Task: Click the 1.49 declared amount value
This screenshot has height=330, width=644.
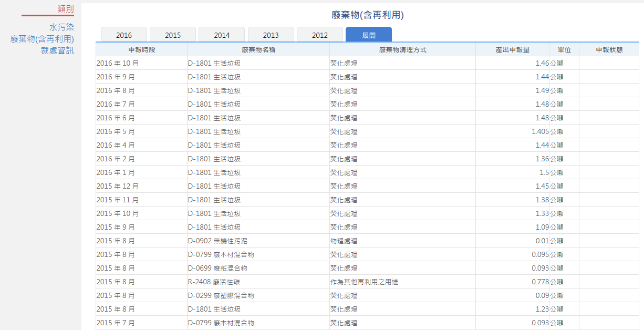Action: pos(542,90)
